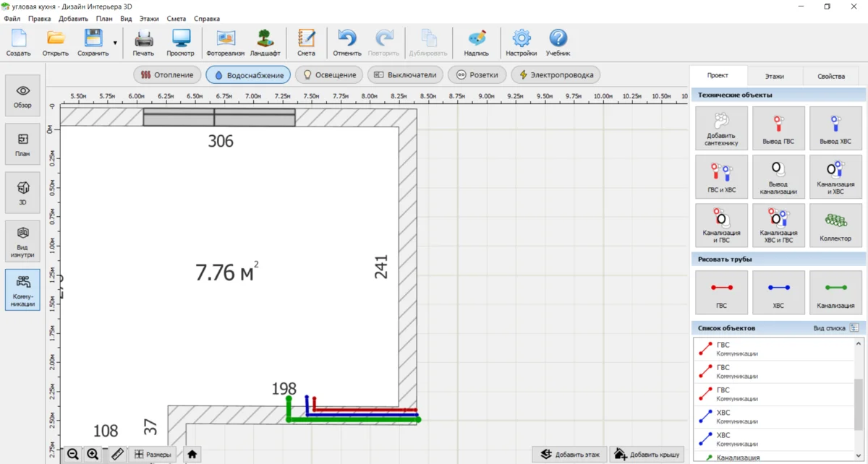
Task: Choose the ХВС blue pipe drawing tool
Action: pos(778,293)
